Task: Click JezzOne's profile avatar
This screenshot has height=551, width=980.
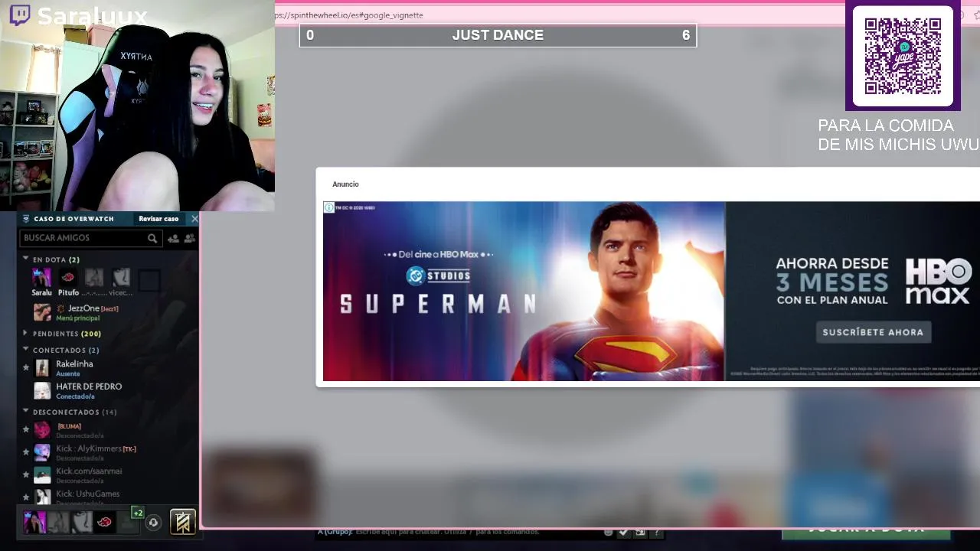Action: pos(42,311)
